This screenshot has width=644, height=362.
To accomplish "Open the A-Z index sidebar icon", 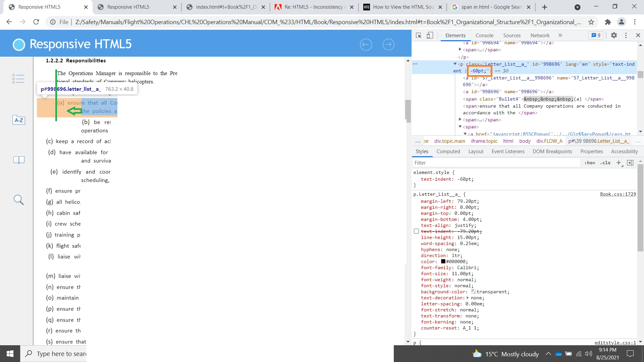I will click(18, 120).
